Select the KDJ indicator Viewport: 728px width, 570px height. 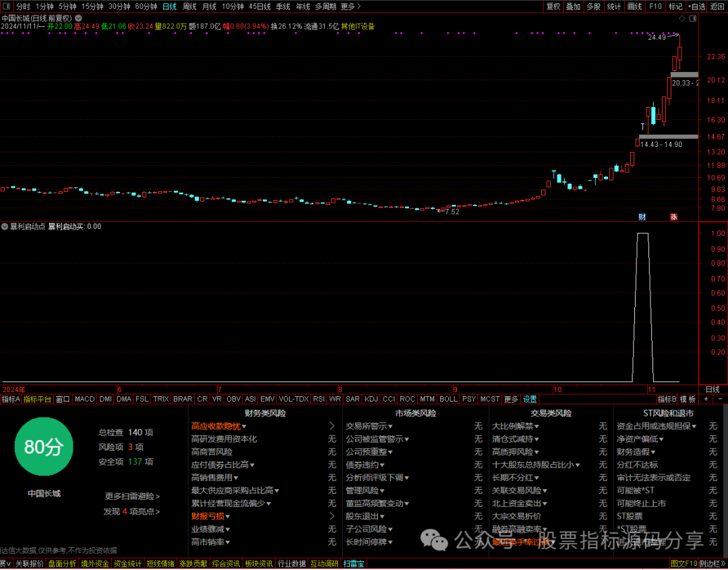[371, 399]
